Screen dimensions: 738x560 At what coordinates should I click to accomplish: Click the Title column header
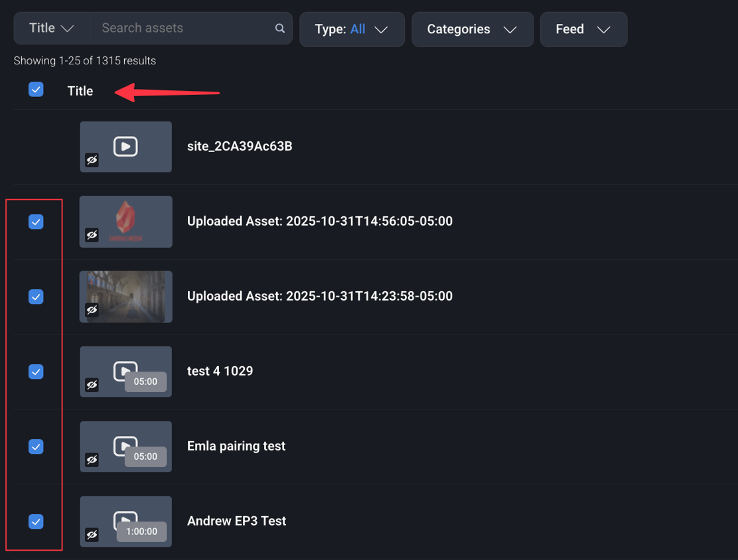click(80, 91)
